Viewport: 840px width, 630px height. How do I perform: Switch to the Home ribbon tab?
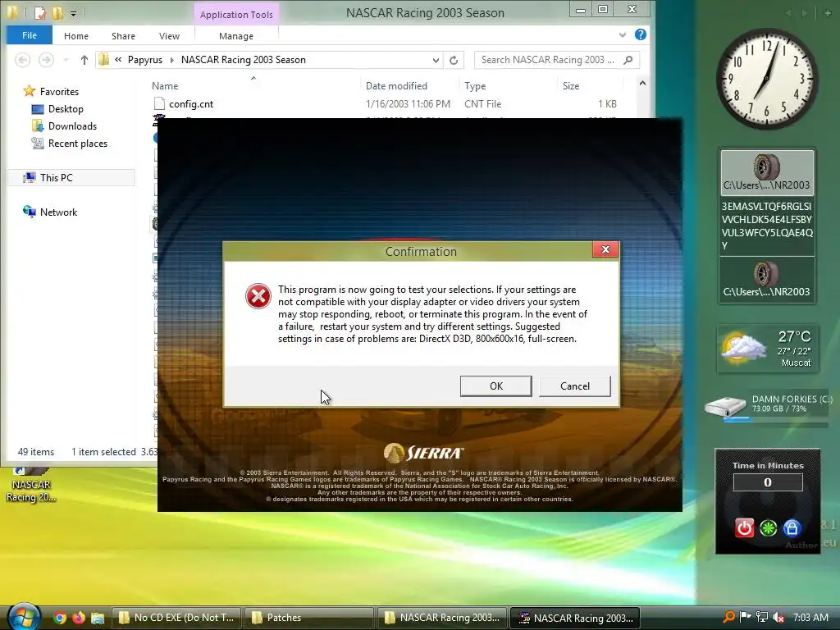tap(76, 36)
